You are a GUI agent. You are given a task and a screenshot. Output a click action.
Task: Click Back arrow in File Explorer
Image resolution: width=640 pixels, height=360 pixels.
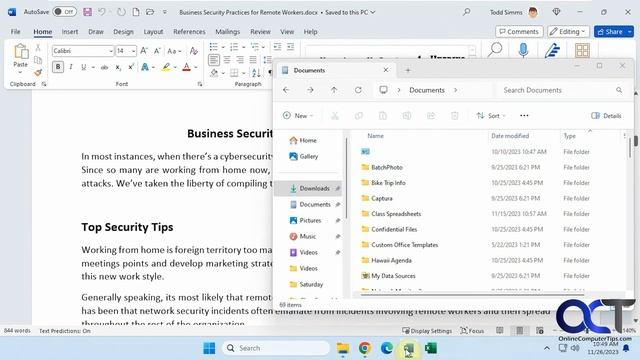click(x=286, y=90)
